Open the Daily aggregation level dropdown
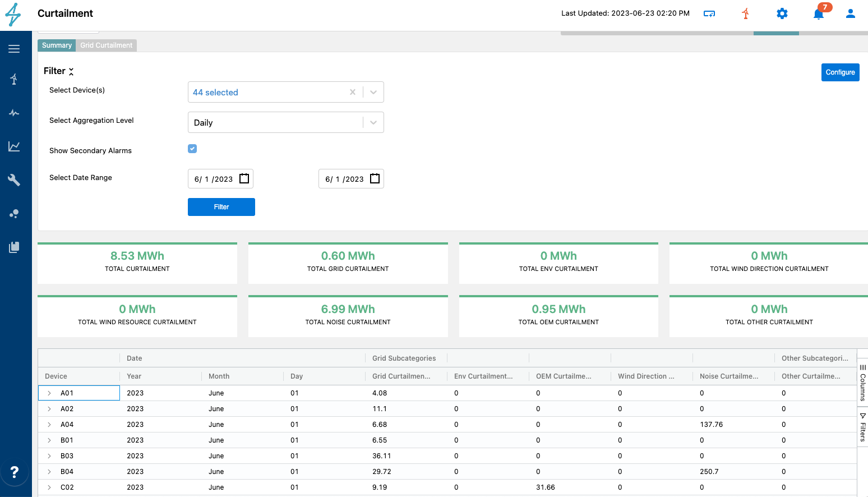 pyautogui.click(x=373, y=122)
